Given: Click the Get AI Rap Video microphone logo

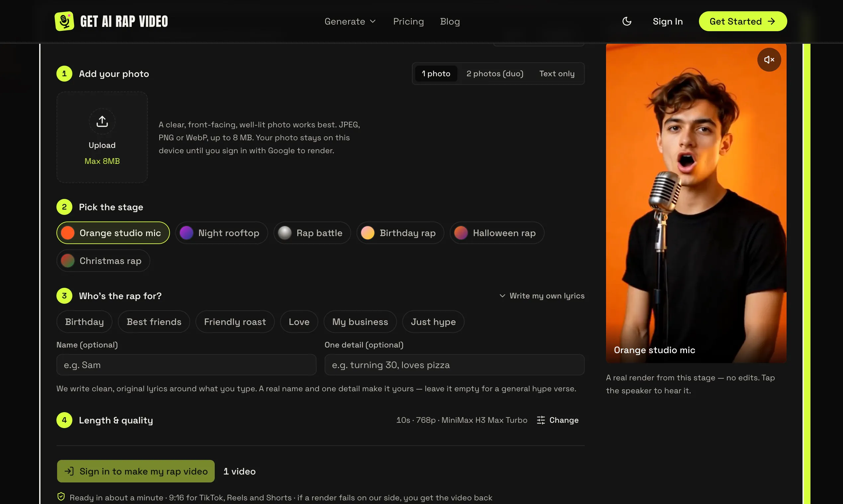Looking at the screenshot, I should (x=64, y=21).
